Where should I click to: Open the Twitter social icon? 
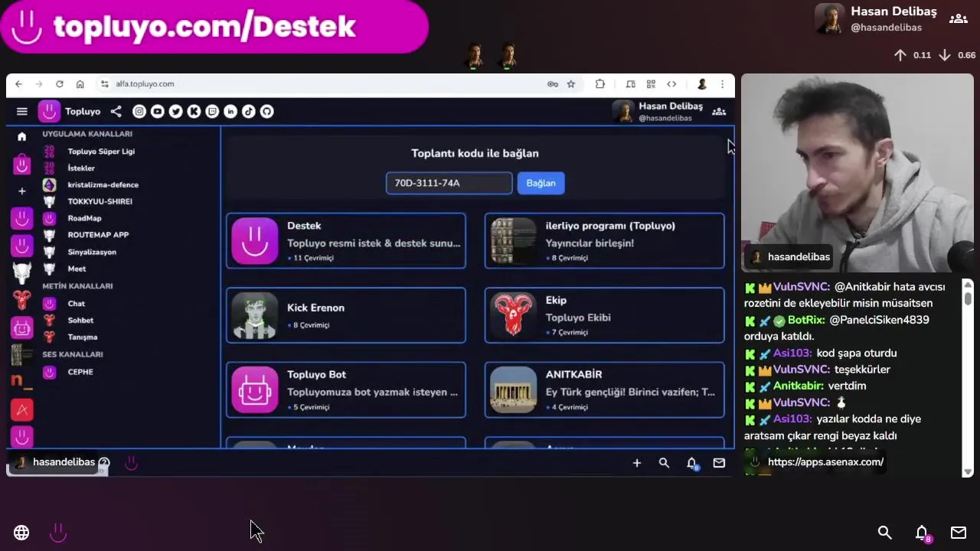pyautogui.click(x=175, y=112)
